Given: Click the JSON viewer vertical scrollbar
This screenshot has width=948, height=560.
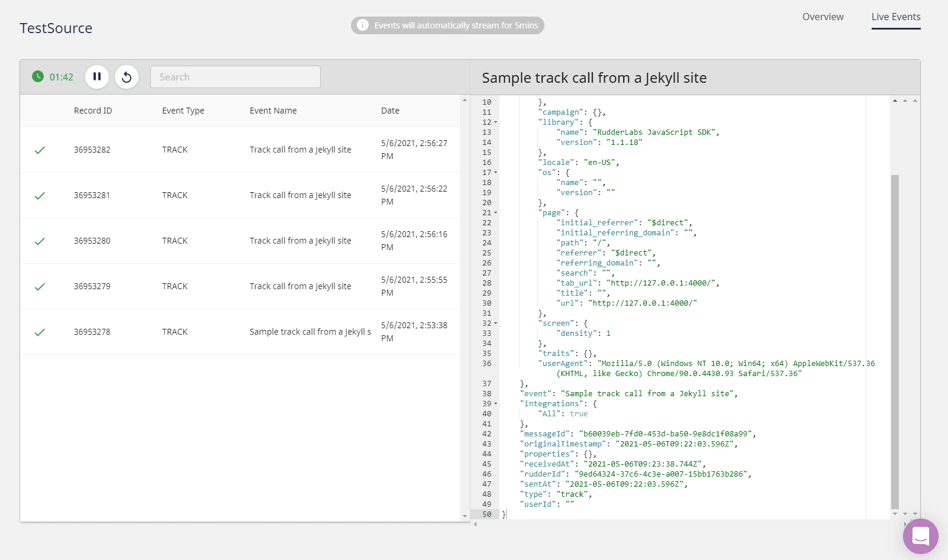Looking at the screenshot, I should point(895,341).
